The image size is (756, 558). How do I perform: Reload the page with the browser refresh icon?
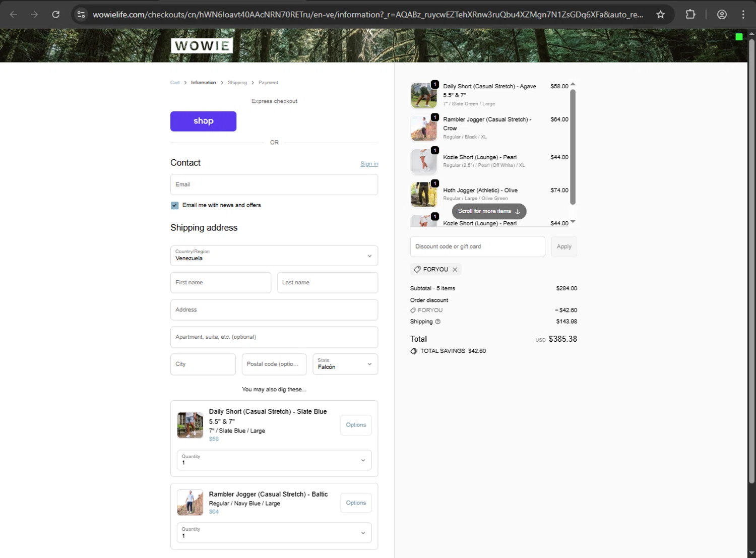click(x=56, y=15)
